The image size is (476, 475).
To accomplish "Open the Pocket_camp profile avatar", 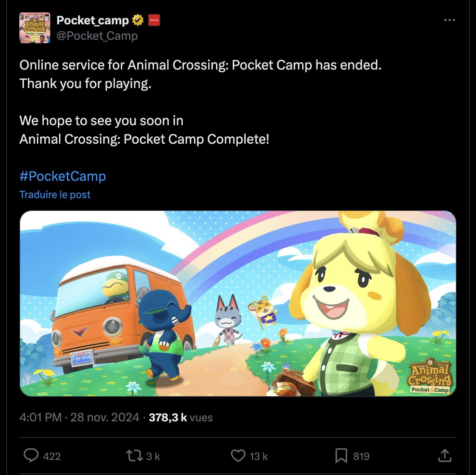I will coord(35,28).
